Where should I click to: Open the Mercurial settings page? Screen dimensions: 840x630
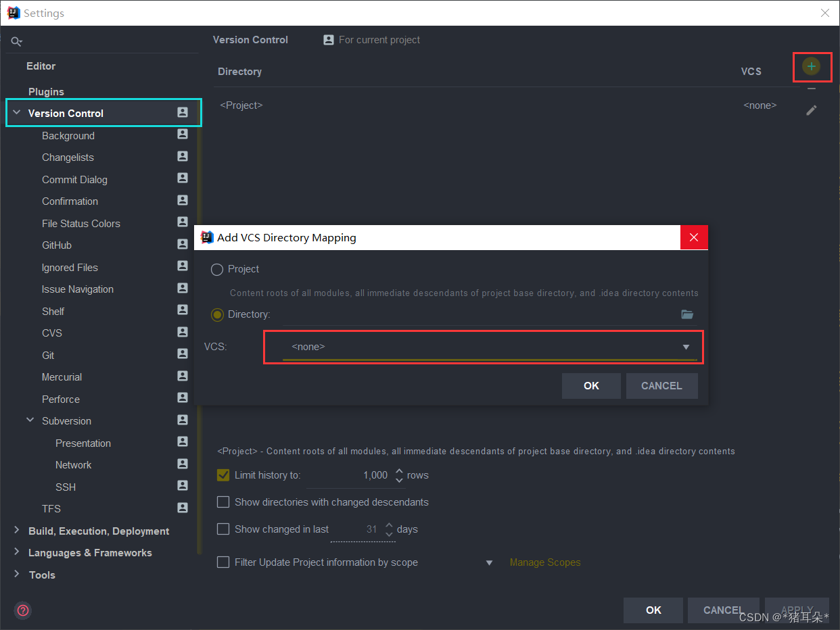tap(62, 377)
